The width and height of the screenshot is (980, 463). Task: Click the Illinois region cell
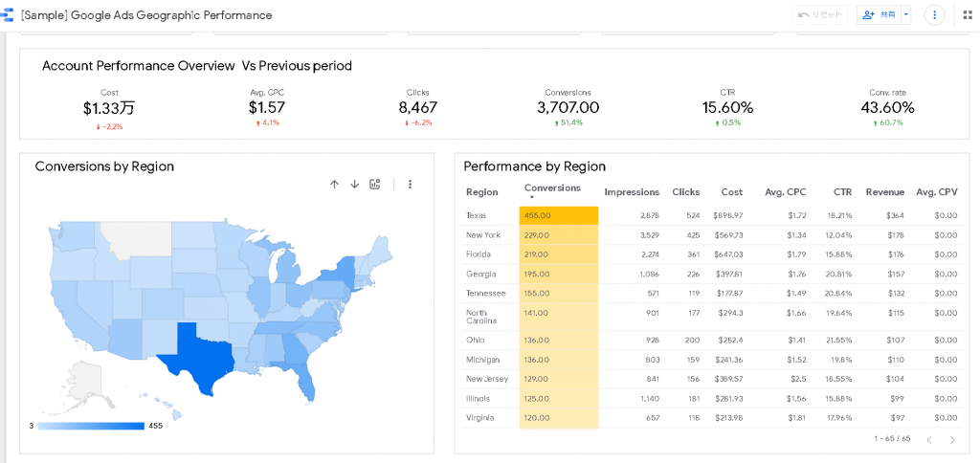479,399
